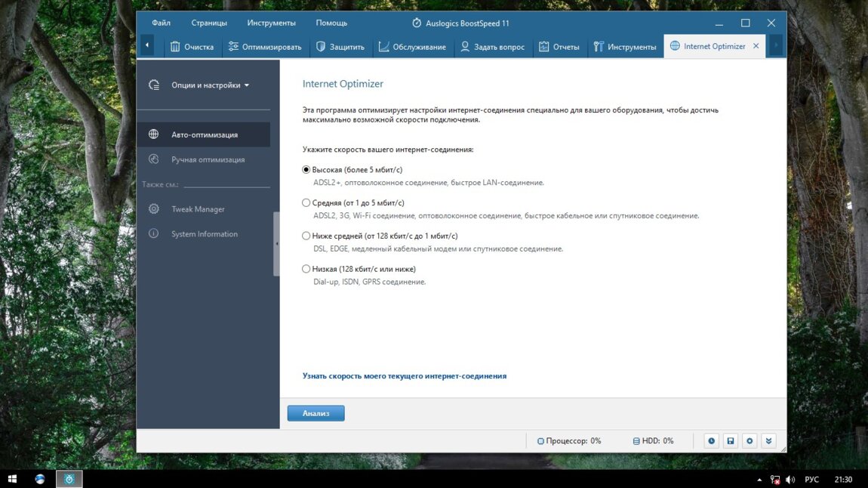The image size is (868, 488).
Task: Select the Ниже средней connection speed option
Action: point(306,236)
